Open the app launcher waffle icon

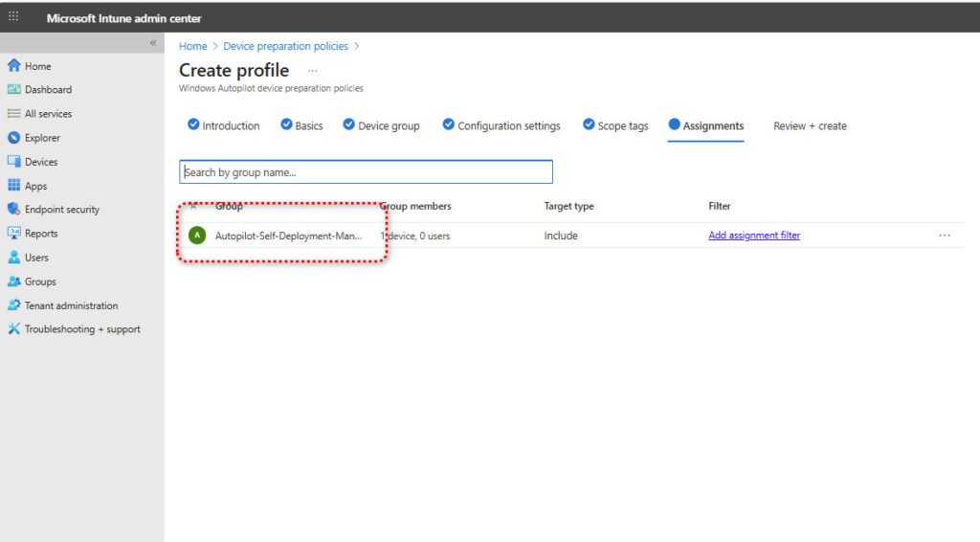[13, 16]
